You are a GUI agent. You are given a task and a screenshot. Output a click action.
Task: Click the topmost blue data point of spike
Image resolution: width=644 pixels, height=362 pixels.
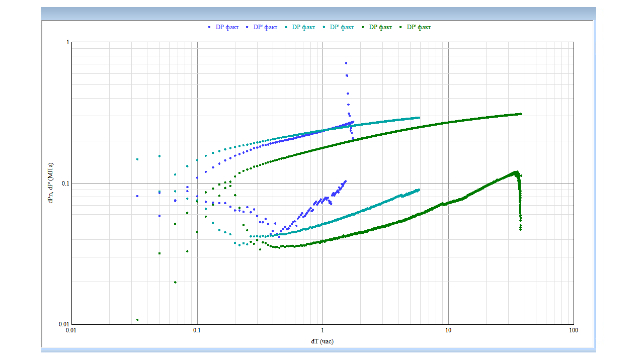pyautogui.click(x=346, y=63)
